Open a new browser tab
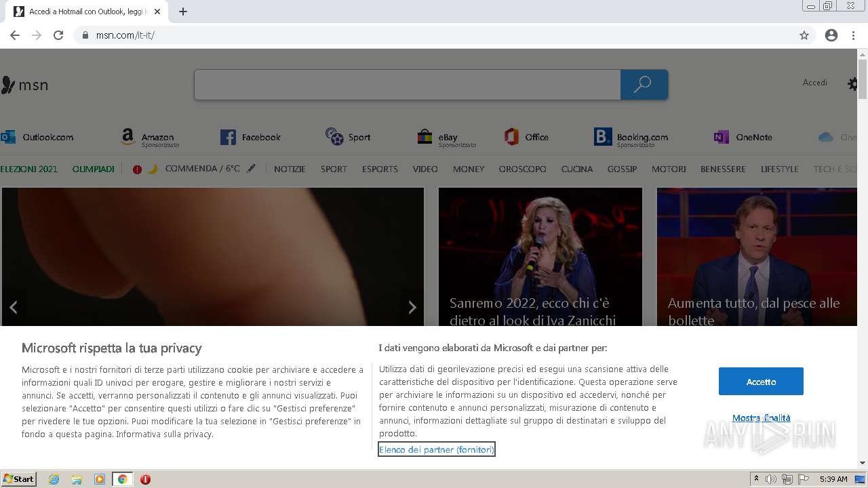The width and height of the screenshot is (868, 488). click(182, 12)
